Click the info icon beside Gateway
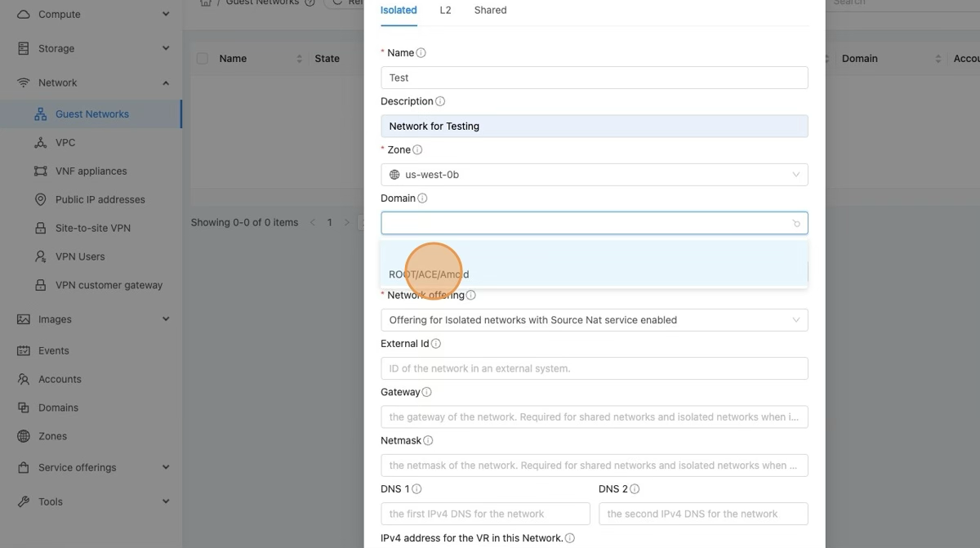This screenshot has height=548, width=980. (x=426, y=392)
